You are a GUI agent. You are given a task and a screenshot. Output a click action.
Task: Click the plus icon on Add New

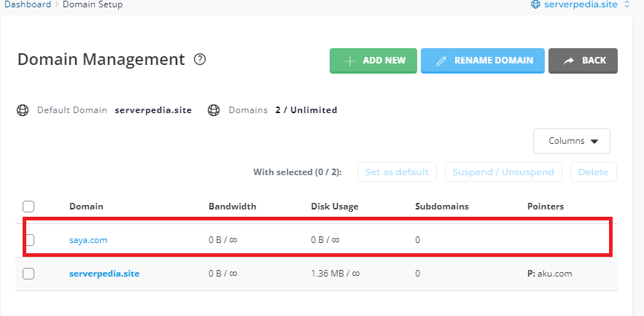pos(350,61)
